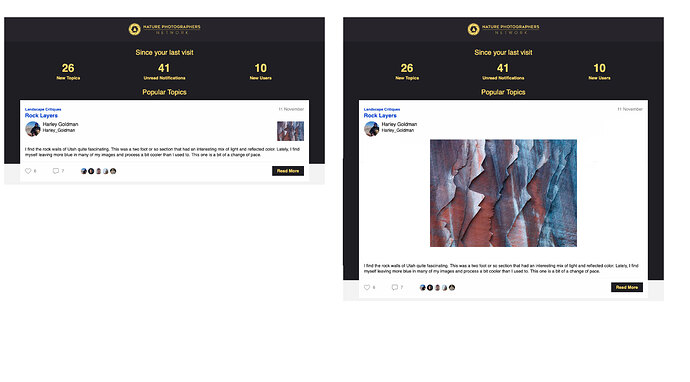Image resolution: width=690 pixels, height=382 pixels.
Task: Click 26 New Topics in large-photo email
Action: coord(407,71)
